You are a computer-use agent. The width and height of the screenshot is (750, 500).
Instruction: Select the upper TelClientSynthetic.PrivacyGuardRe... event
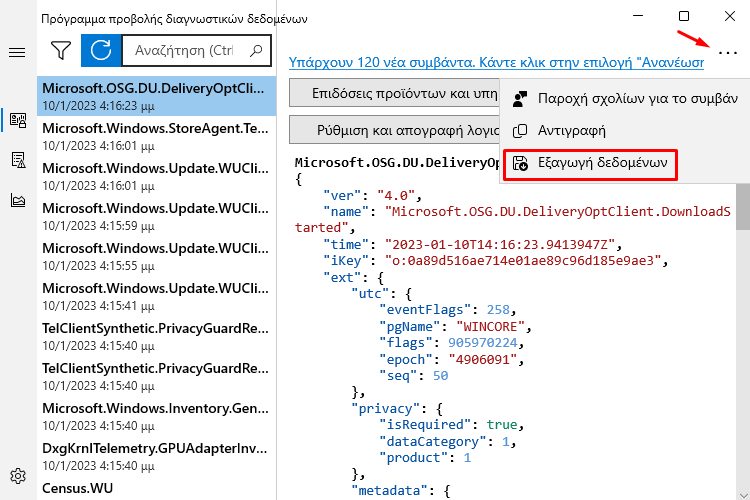pos(156,336)
